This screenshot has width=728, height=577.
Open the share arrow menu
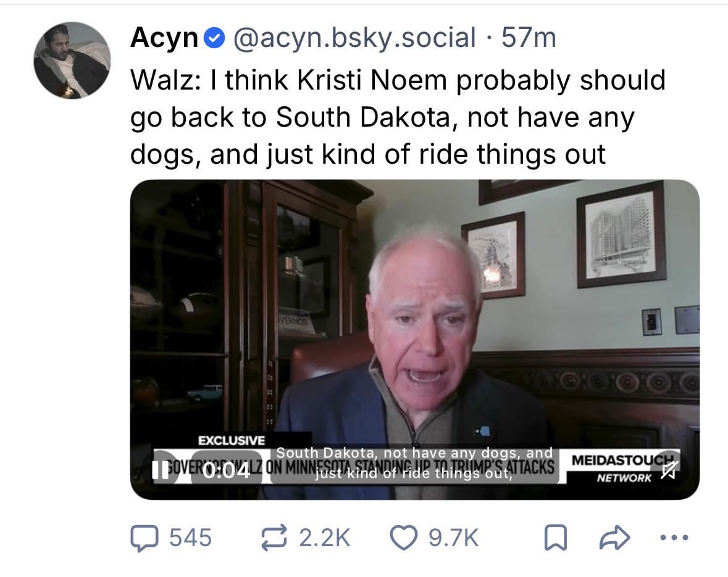point(614,537)
